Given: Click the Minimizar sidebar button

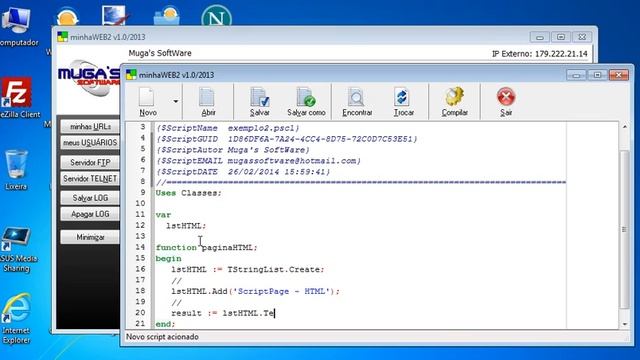Looking at the screenshot, I should pyautogui.click(x=90, y=237).
